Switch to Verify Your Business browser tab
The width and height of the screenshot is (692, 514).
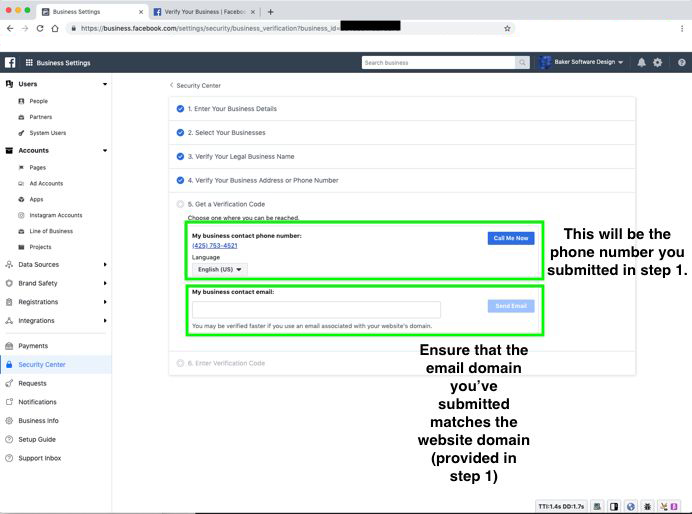click(204, 12)
